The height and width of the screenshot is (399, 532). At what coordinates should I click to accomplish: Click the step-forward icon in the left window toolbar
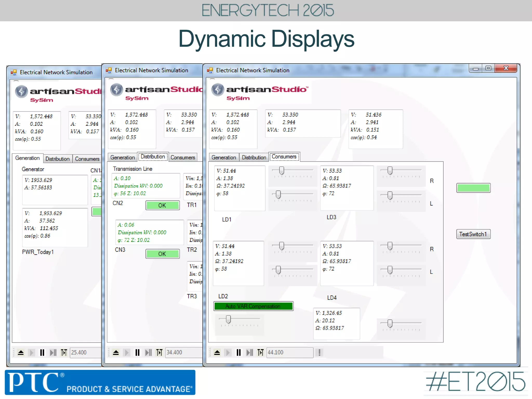coord(53,353)
